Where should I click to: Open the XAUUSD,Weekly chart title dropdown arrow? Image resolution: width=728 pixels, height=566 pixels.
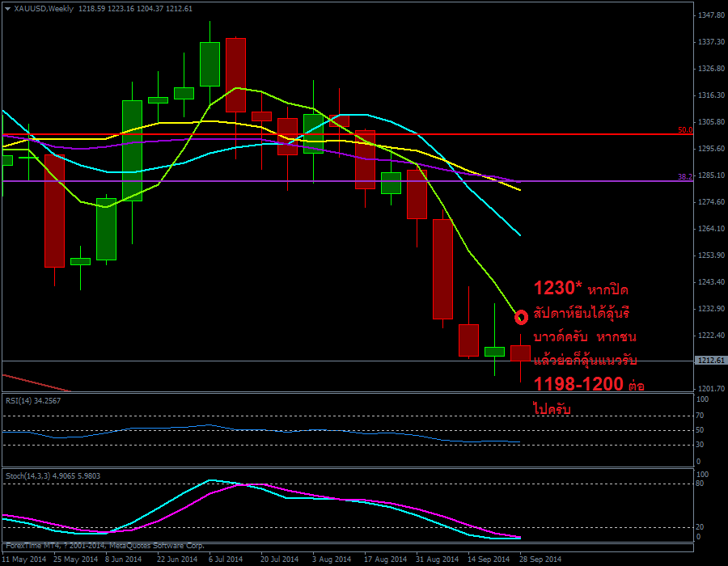[7, 8]
